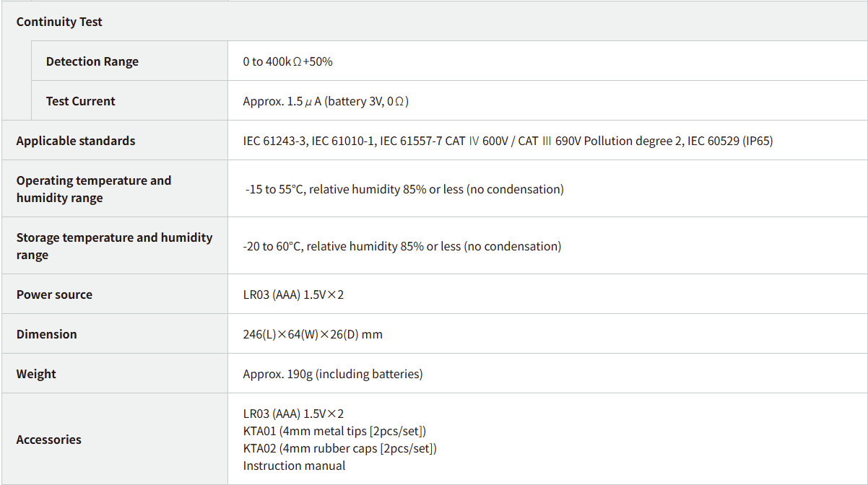Select the Approx. 190g weight value
The height and width of the screenshot is (485, 868).
pos(333,374)
